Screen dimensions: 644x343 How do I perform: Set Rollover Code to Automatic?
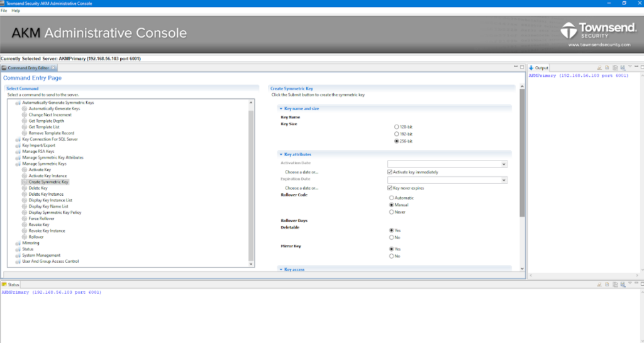coord(391,198)
